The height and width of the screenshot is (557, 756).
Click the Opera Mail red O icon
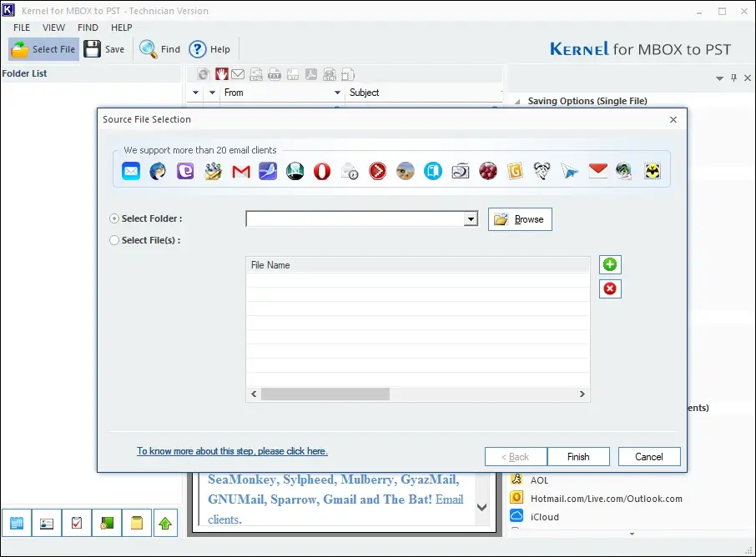point(322,171)
